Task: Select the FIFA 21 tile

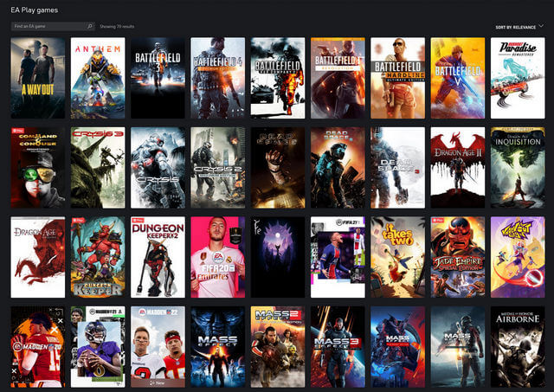Action: 338,257
